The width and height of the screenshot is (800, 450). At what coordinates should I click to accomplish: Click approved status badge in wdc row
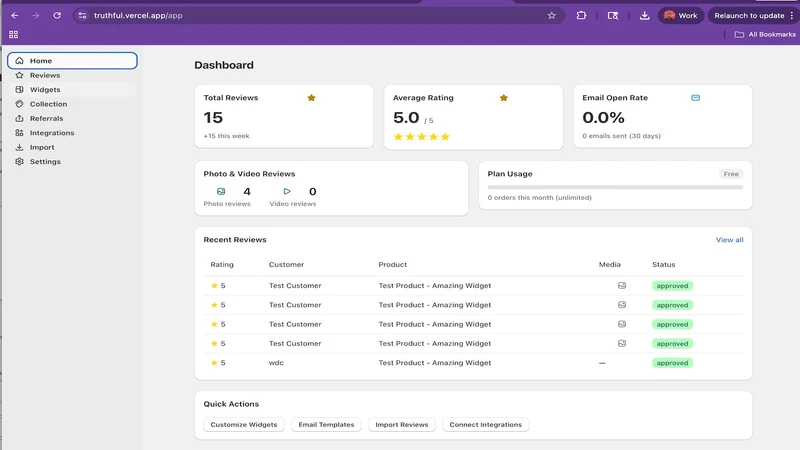[672, 363]
